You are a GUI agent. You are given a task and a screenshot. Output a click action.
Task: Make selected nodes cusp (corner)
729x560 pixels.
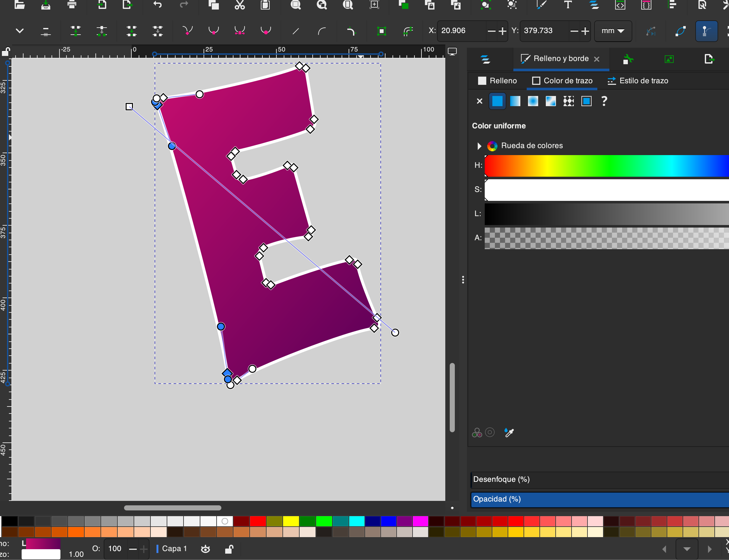coord(188,31)
